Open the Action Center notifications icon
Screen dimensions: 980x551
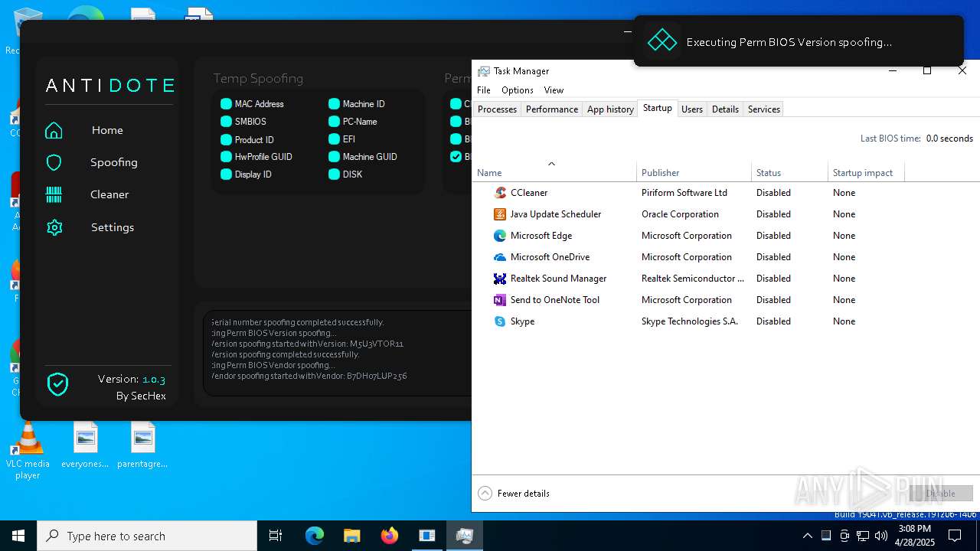pos(954,536)
